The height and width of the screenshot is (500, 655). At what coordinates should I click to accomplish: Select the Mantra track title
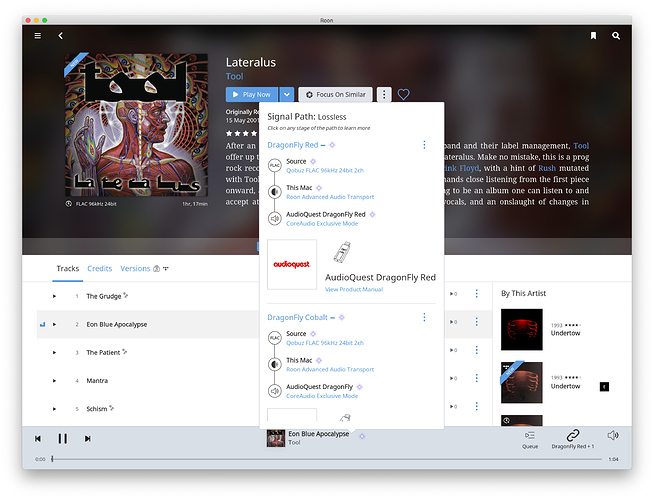click(x=97, y=381)
